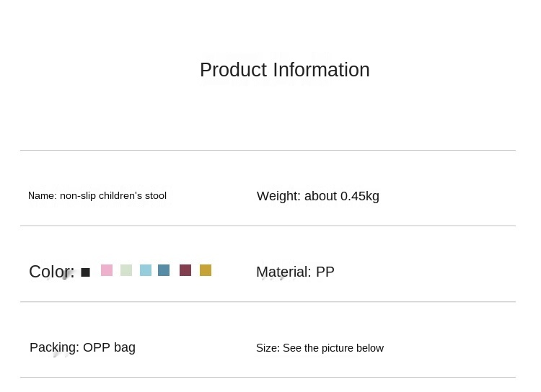This screenshot has width=541, height=392.
Task: Click the 'Name: non-slip children's stool' text
Action: (97, 195)
